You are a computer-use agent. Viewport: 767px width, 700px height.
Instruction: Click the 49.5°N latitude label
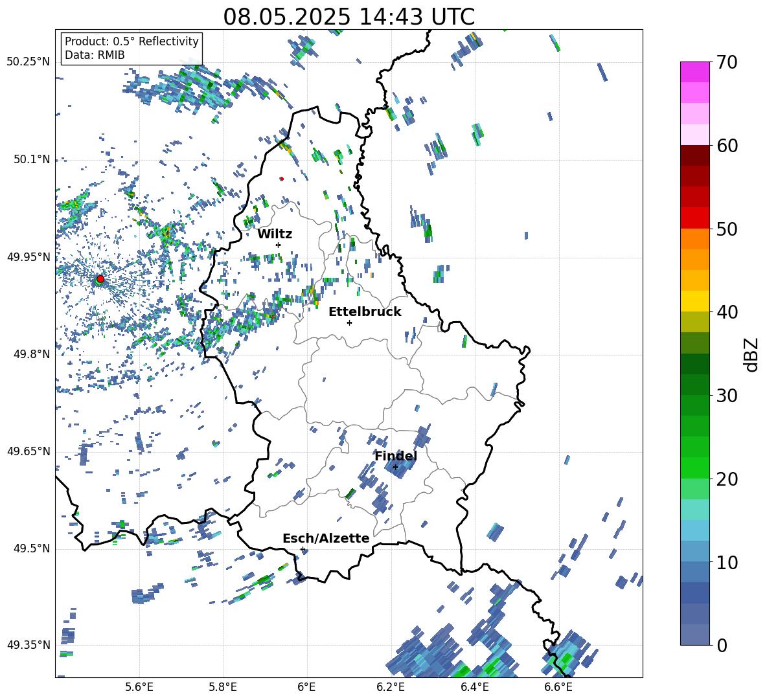coord(31,548)
